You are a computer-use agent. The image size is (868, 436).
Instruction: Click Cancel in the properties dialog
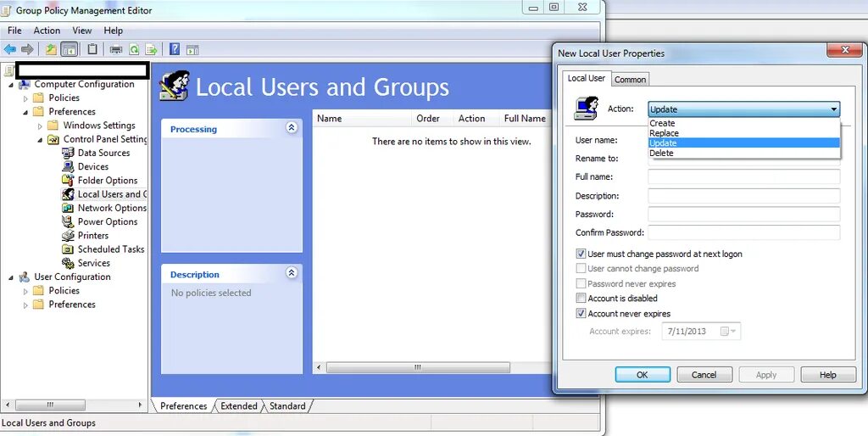(704, 375)
